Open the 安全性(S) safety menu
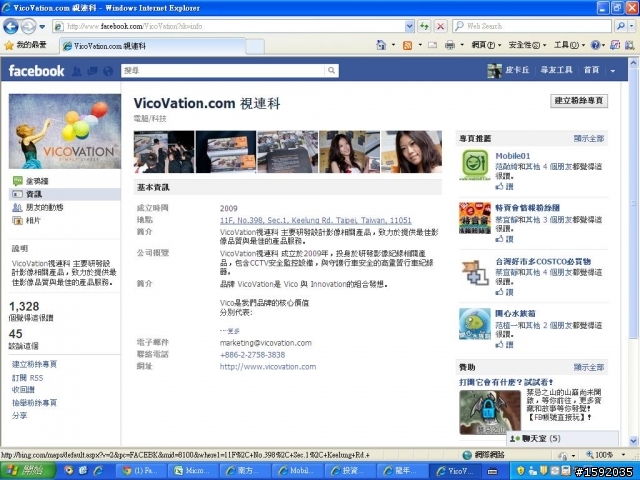 (527, 45)
